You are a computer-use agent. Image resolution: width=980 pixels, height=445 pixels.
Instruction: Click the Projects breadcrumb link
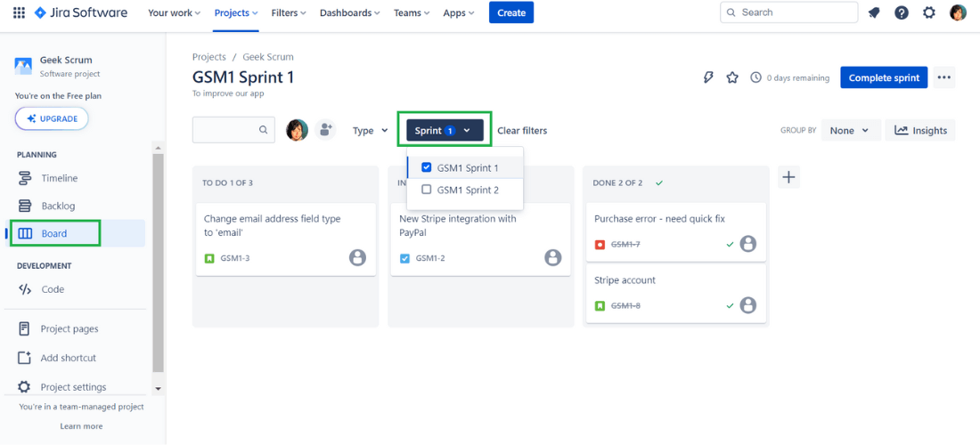pyautogui.click(x=208, y=57)
